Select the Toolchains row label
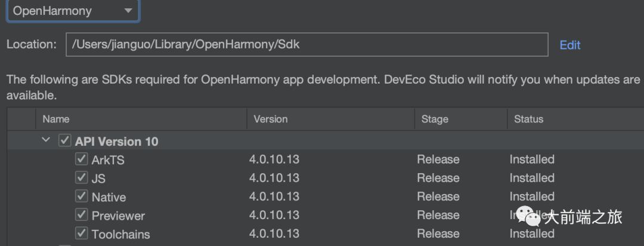 (120, 234)
